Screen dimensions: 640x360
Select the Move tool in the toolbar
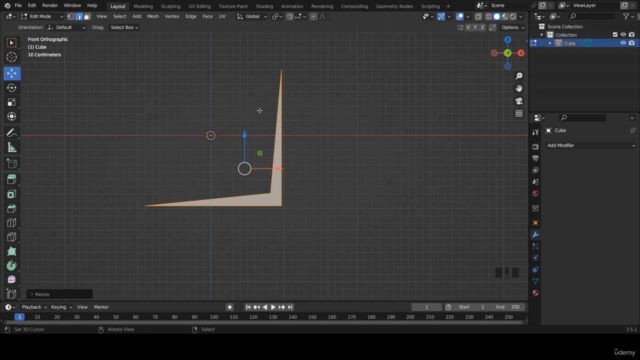pyautogui.click(x=12, y=73)
